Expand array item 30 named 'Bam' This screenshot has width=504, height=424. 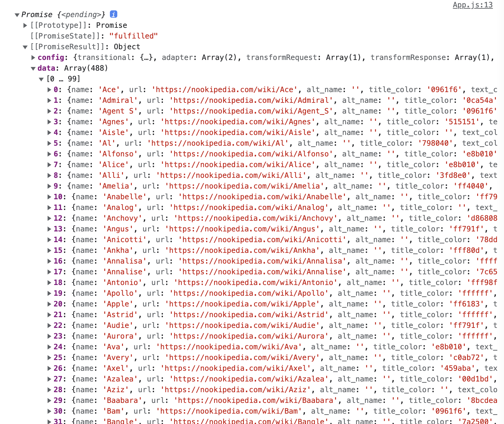click(x=49, y=411)
